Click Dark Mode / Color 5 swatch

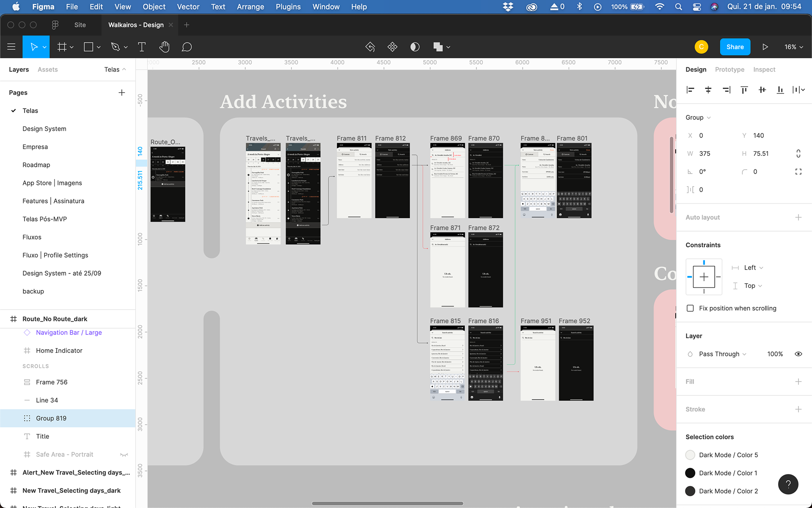tap(690, 455)
